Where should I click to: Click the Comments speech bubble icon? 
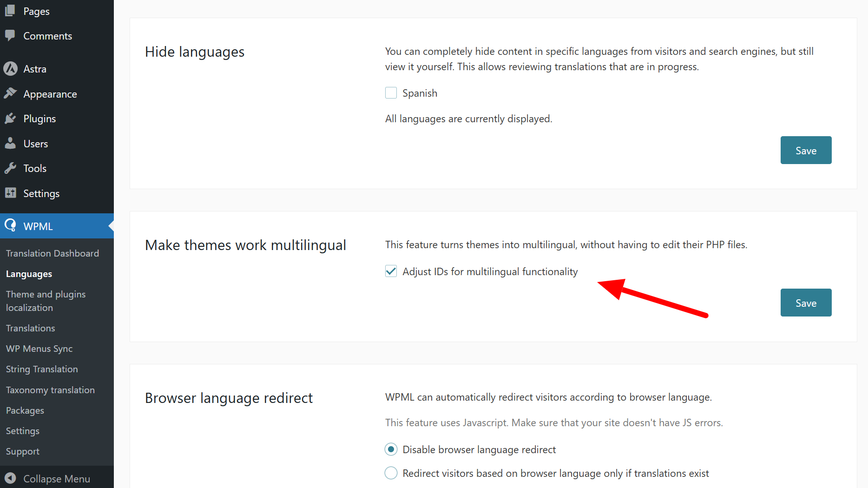click(10, 36)
